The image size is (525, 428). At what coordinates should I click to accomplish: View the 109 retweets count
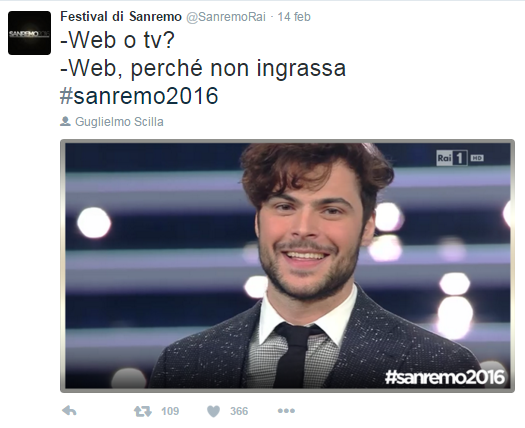tap(170, 411)
